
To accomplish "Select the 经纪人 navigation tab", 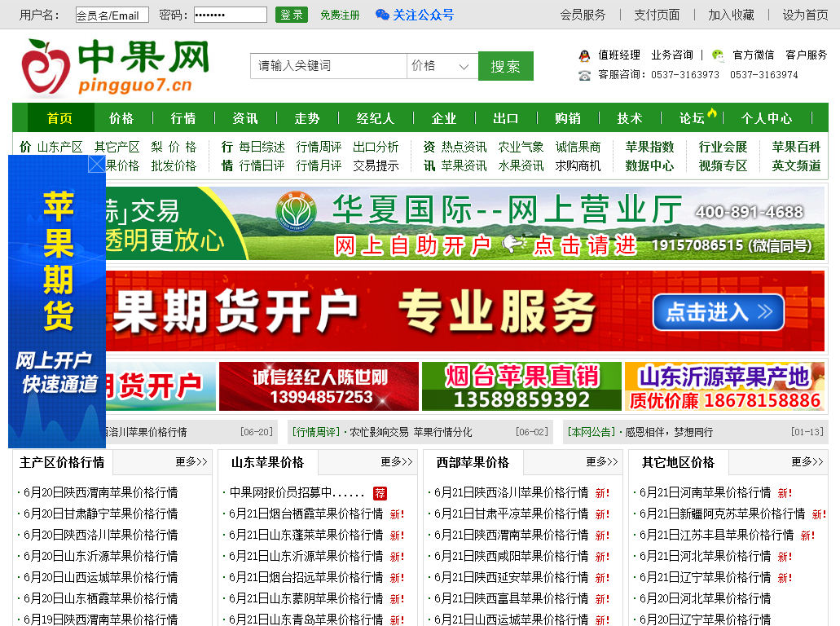I will (x=376, y=118).
